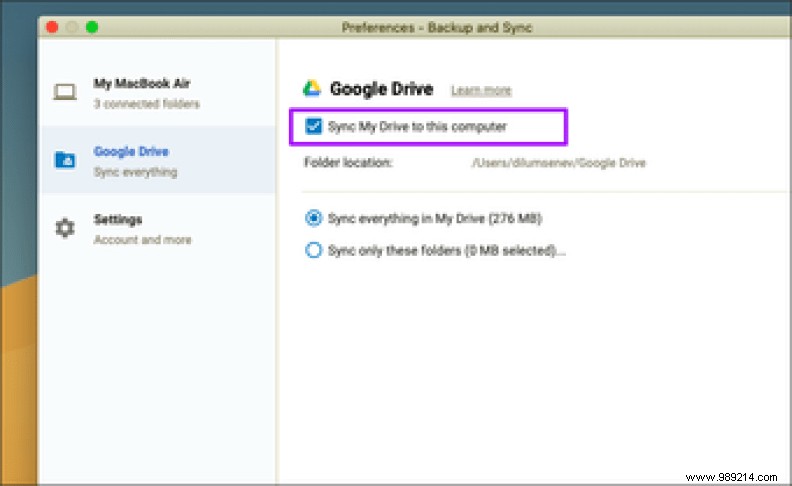
Task: Close the Preferences window with red button
Action: (x=52, y=27)
